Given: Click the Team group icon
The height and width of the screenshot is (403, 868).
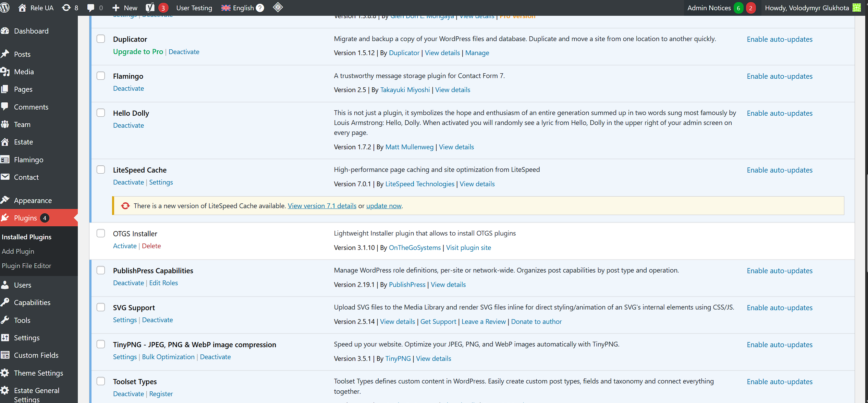Looking at the screenshot, I should [5, 124].
